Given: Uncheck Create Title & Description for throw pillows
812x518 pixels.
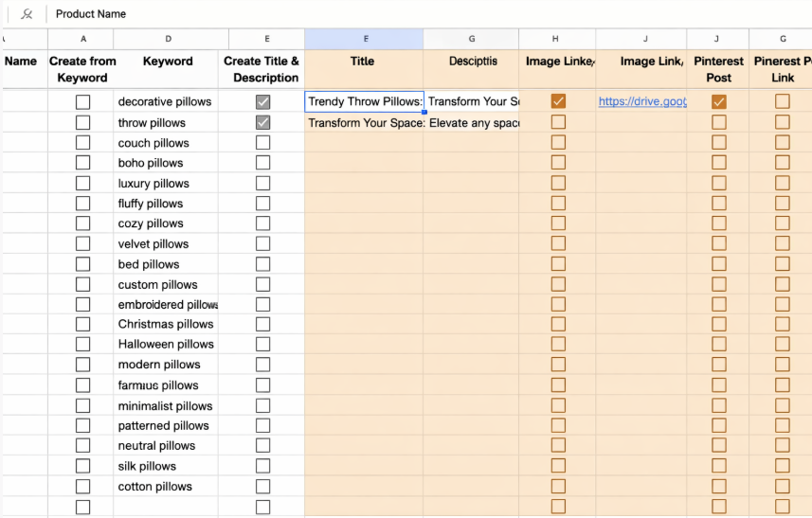Looking at the screenshot, I should (x=262, y=123).
